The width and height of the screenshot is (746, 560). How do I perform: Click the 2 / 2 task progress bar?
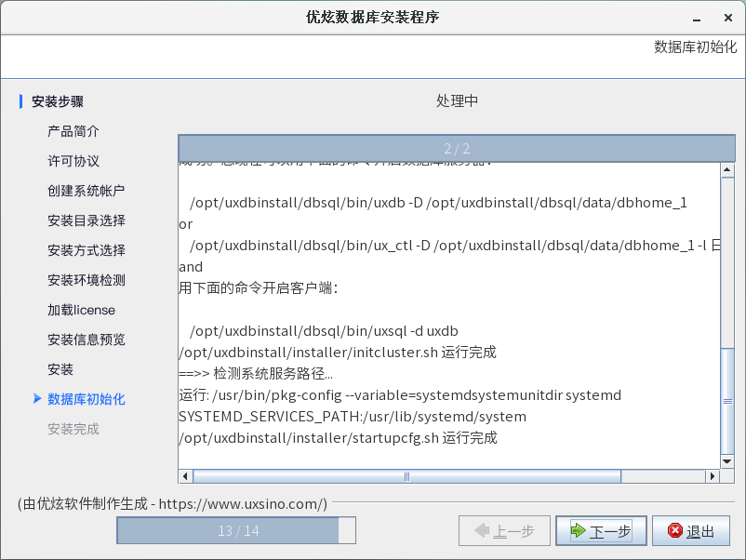click(457, 148)
